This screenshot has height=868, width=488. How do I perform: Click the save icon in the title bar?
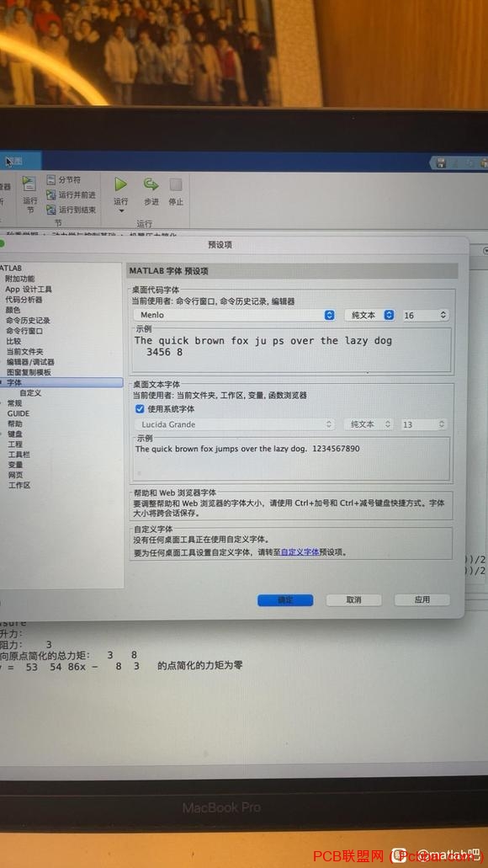441,162
